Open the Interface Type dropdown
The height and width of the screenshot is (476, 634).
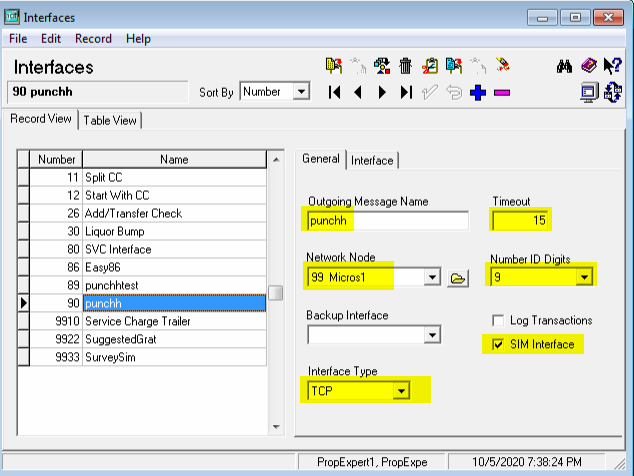point(401,391)
